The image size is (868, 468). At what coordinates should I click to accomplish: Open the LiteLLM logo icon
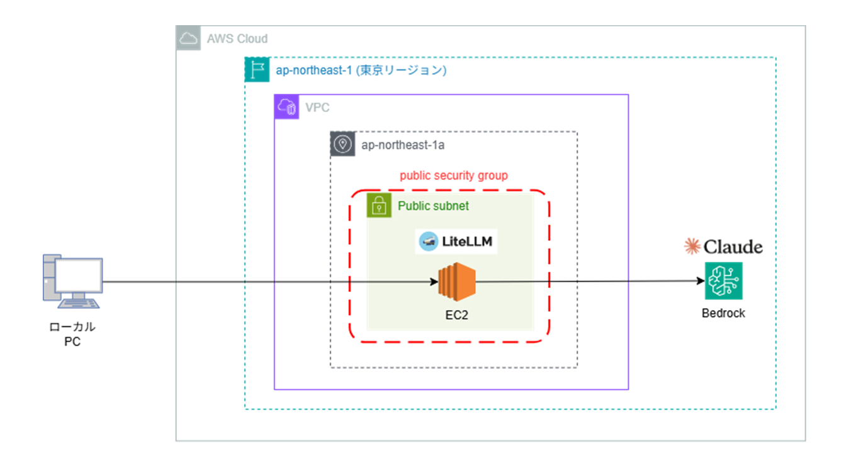tap(429, 241)
